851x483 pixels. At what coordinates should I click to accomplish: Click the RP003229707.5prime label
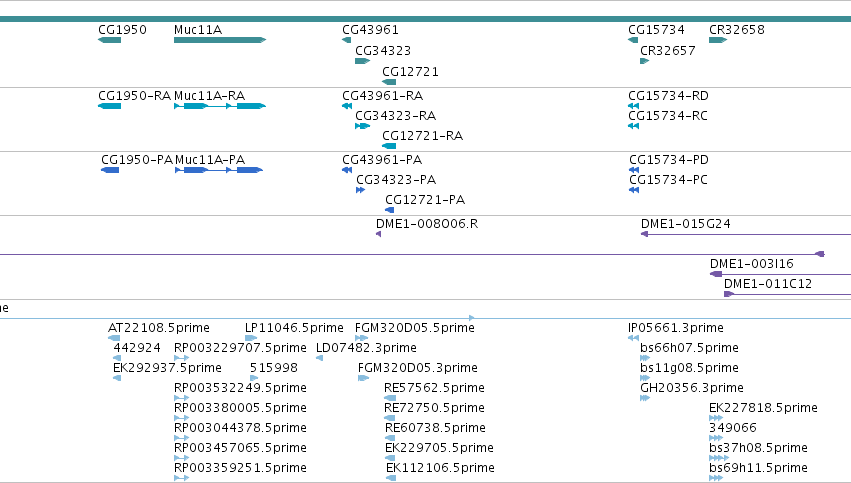[240, 348]
